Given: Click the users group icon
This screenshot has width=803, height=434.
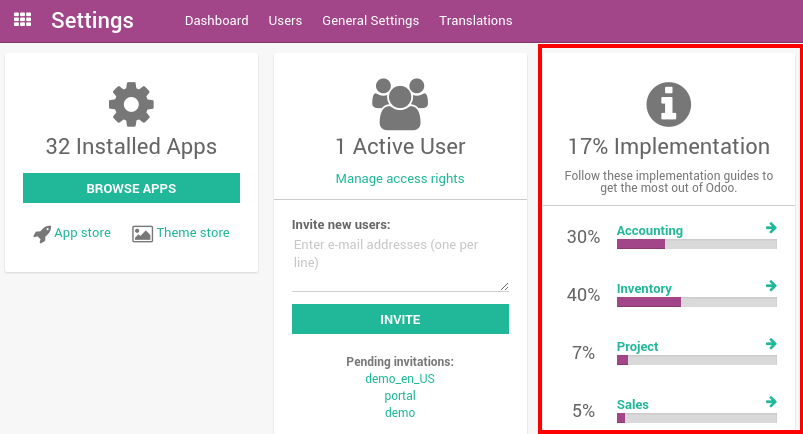Looking at the screenshot, I should [400, 99].
